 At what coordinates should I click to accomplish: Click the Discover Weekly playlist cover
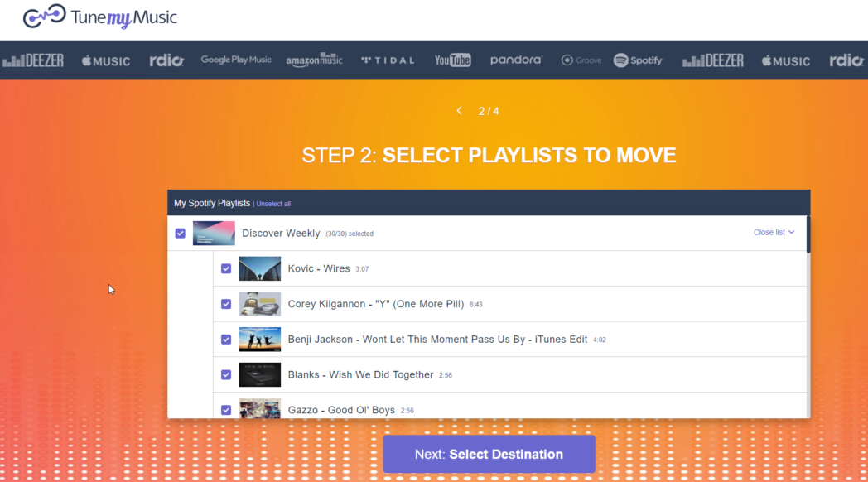coord(214,233)
